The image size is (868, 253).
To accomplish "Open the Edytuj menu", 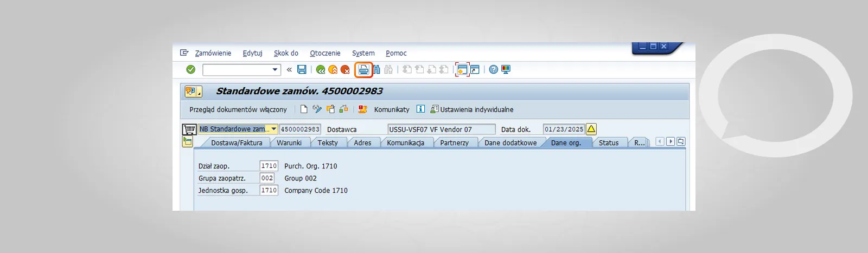I will coord(252,53).
